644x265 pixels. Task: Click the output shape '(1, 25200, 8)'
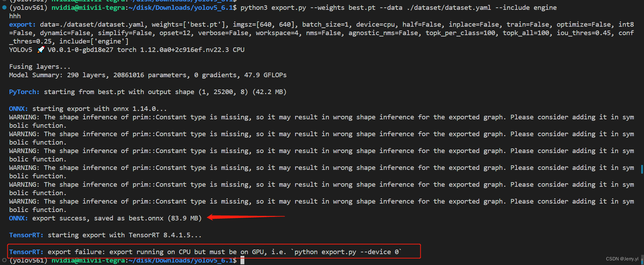[x=223, y=92]
